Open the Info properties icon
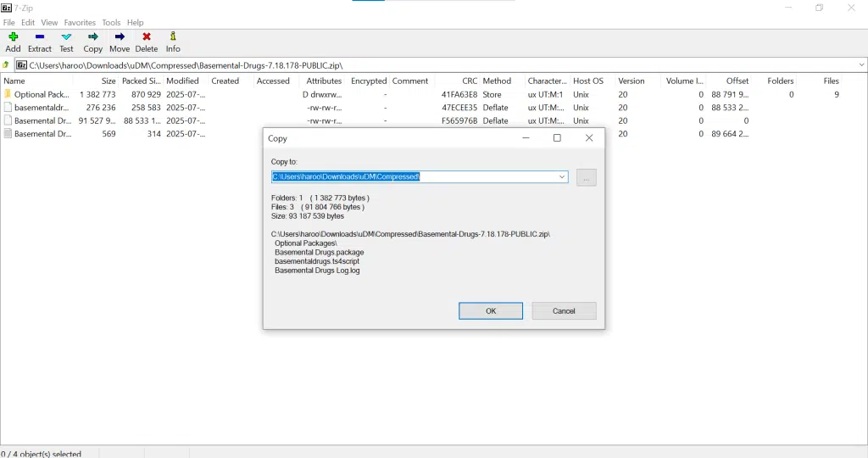Image resolution: width=868 pixels, height=458 pixels. [x=173, y=37]
